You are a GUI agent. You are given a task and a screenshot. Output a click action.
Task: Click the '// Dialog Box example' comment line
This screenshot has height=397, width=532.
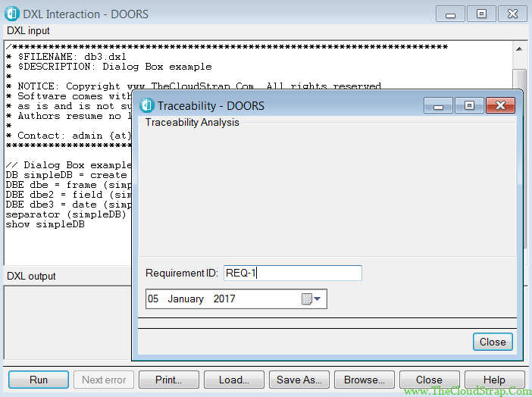point(68,165)
